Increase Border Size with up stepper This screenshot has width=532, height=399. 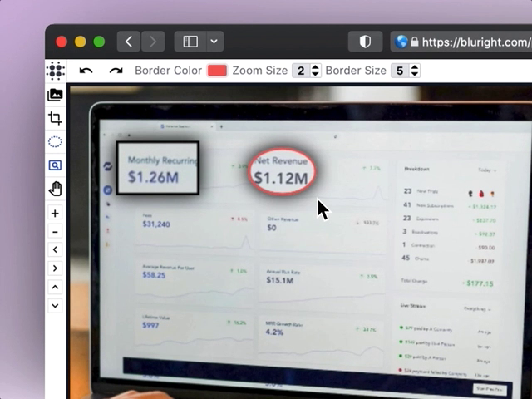pyautogui.click(x=415, y=67)
